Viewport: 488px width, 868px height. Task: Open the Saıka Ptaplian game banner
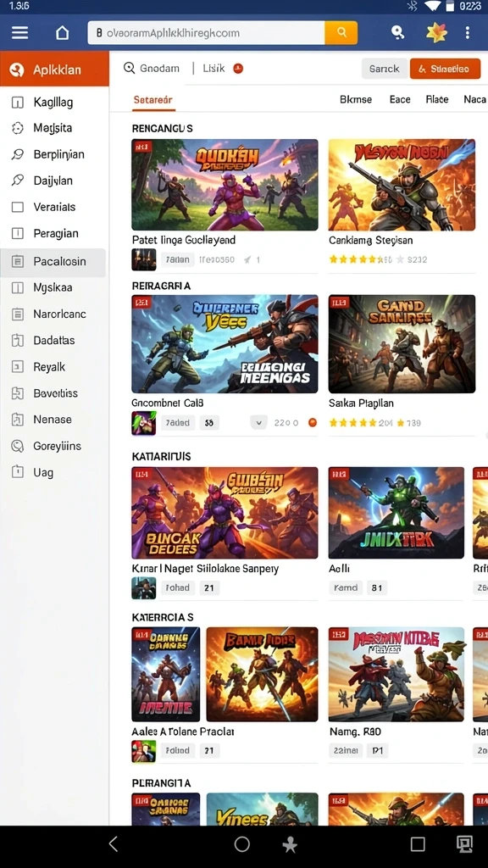coord(402,344)
